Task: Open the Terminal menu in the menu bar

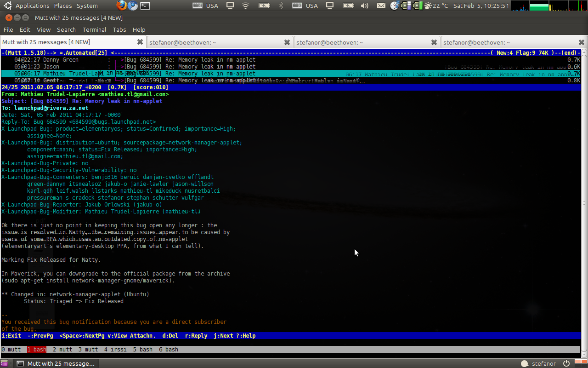Action: 94,29
